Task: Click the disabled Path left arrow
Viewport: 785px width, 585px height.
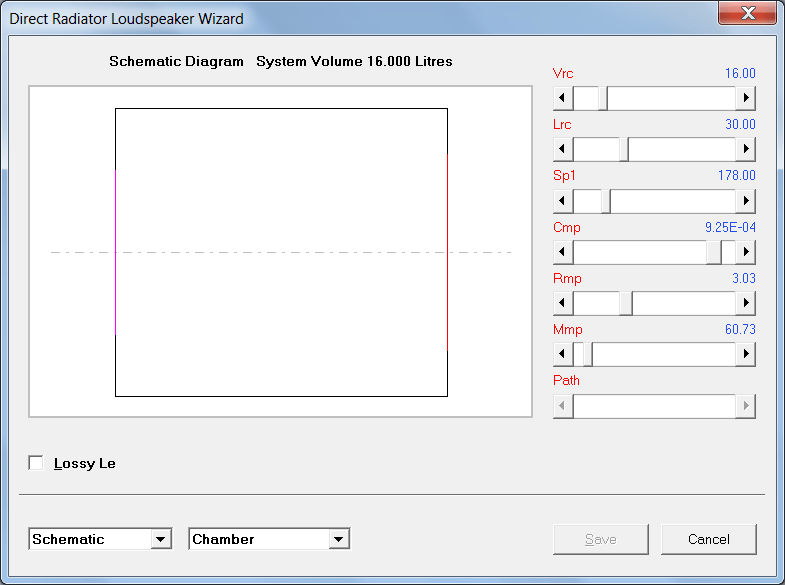Action: pyautogui.click(x=563, y=406)
